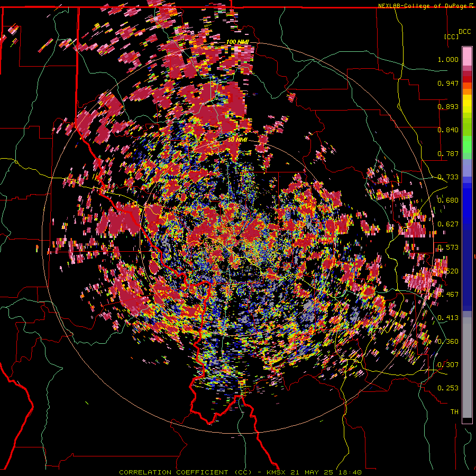Click the TH threshold label
This screenshot has width=476, height=476.
click(x=454, y=412)
